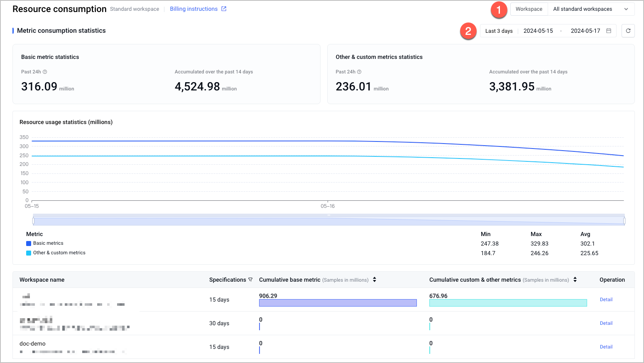Click the Max value 246.26
The image size is (644, 363).
[x=539, y=253]
